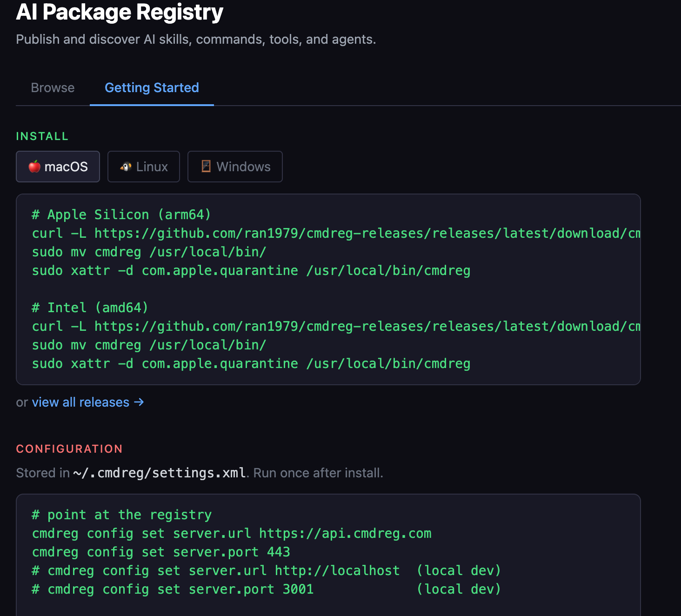The image size is (681, 616).
Task: Click the server.url https://api.cmdreg.com line
Action: click(232, 533)
